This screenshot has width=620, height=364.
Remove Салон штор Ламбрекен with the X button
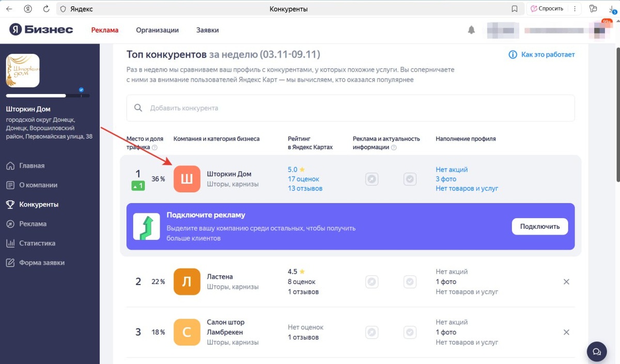566,333
